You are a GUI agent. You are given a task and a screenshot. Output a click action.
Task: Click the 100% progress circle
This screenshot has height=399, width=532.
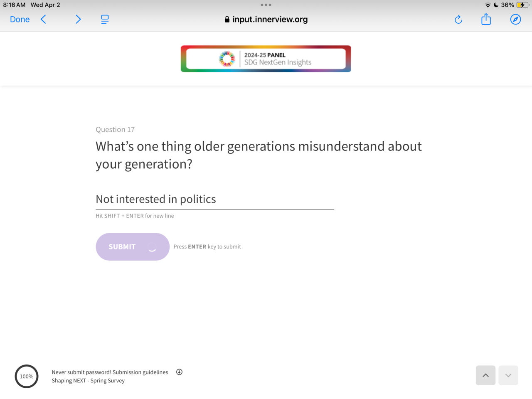(27, 377)
